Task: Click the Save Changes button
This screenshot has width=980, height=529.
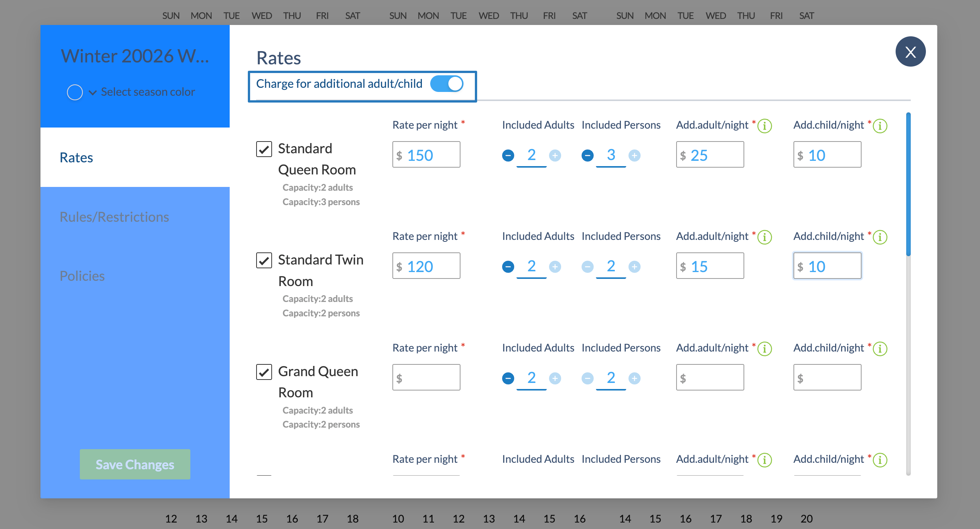Action: 135,464
